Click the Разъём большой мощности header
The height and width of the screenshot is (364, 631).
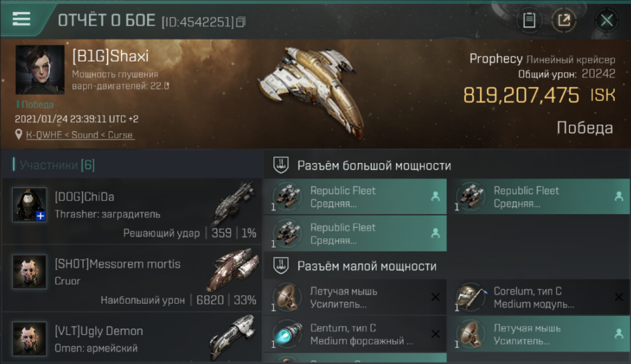click(374, 165)
